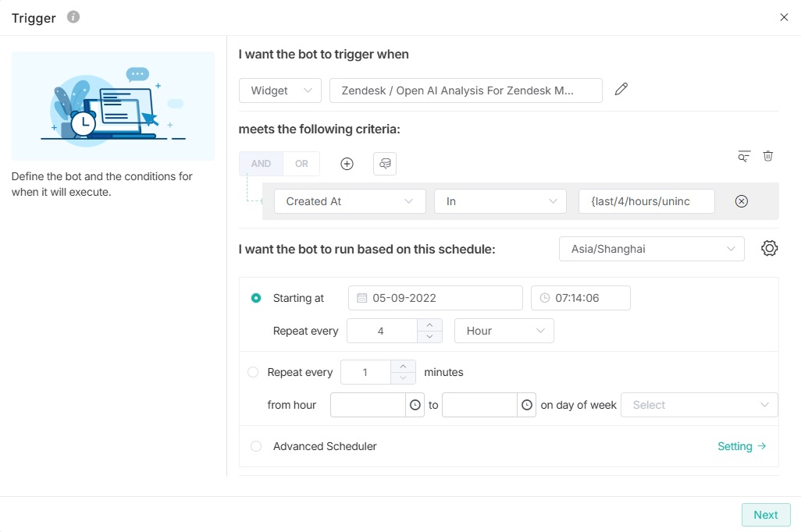Select the Starting at radio button

click(256, 298)
